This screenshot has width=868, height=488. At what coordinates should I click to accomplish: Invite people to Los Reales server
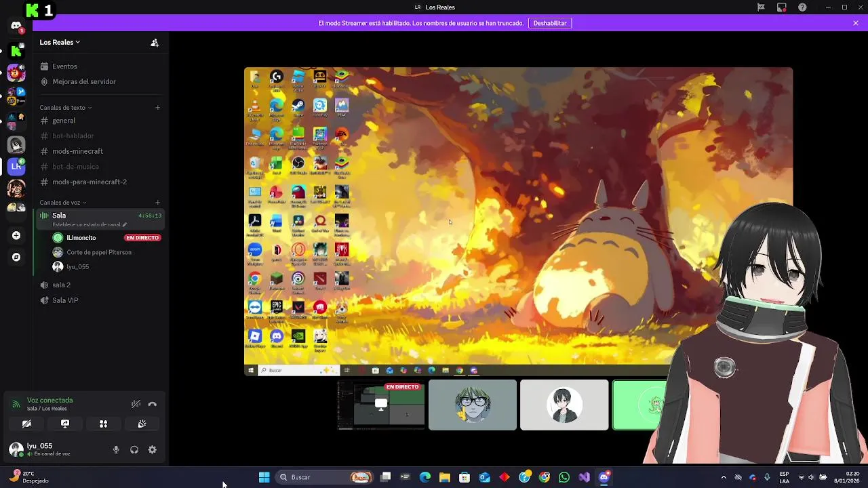[155, 42]
